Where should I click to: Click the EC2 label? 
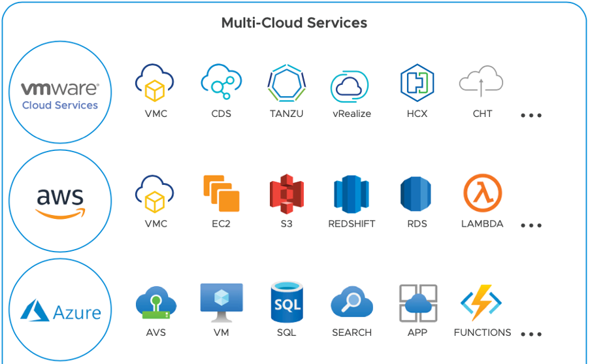(x=221, y=224)
